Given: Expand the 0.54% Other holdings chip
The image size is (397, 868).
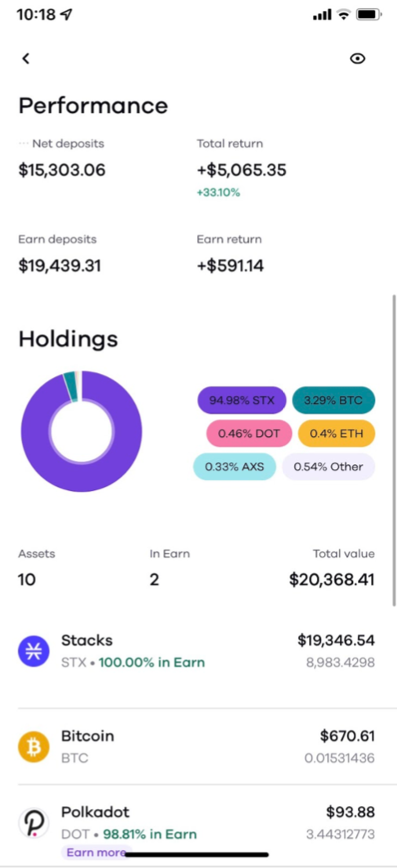Looking at the screenshot, I should (x=329, y=467).
